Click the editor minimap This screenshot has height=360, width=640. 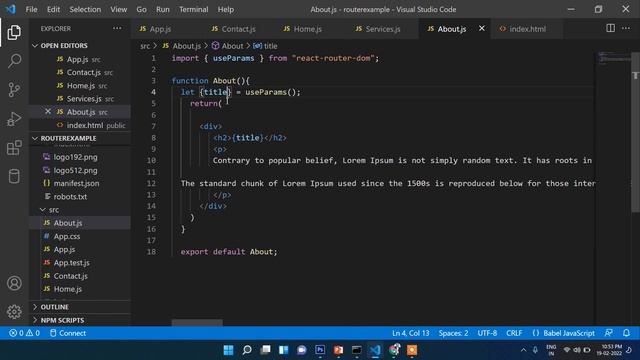(615, 58)
